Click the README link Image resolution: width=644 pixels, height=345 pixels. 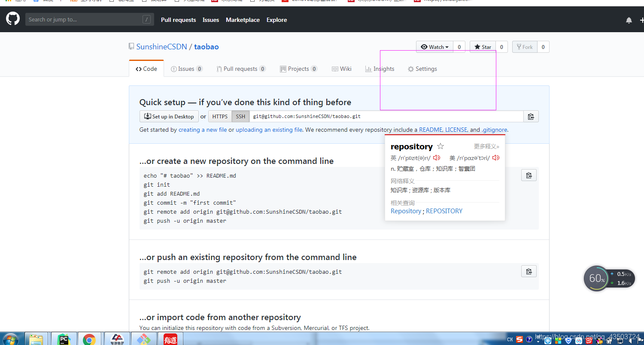(430, 130)
